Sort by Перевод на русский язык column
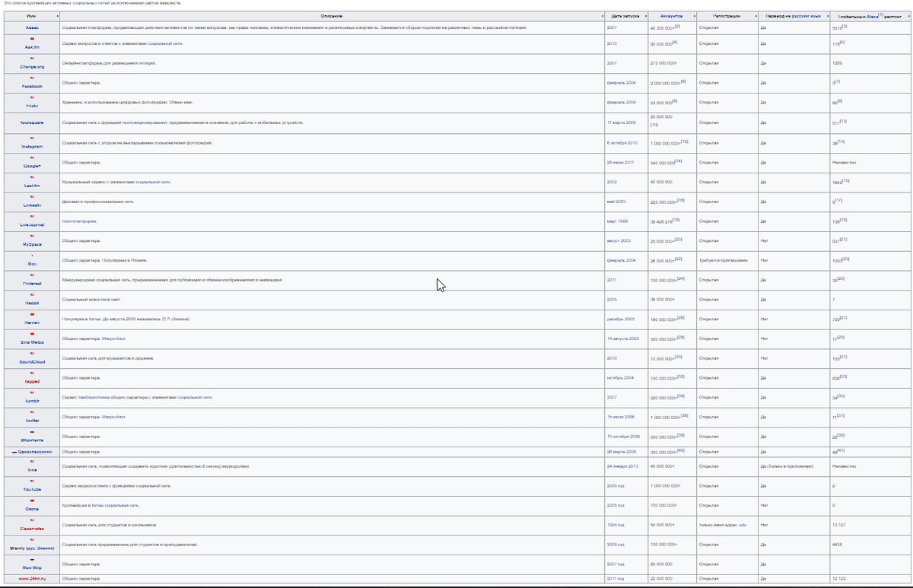Image resolution: width=913 pixels, height=588 pixels. 794,16
